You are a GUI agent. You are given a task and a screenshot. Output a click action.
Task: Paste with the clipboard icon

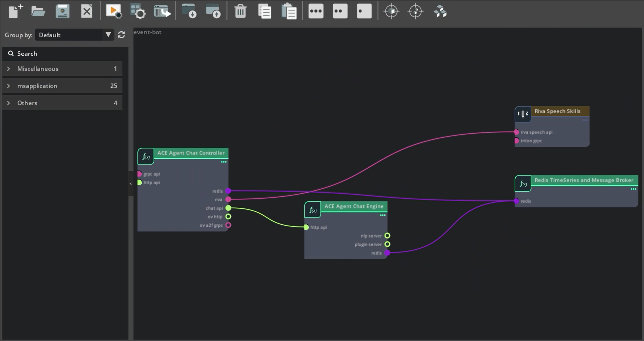click(x=289, y=11)
